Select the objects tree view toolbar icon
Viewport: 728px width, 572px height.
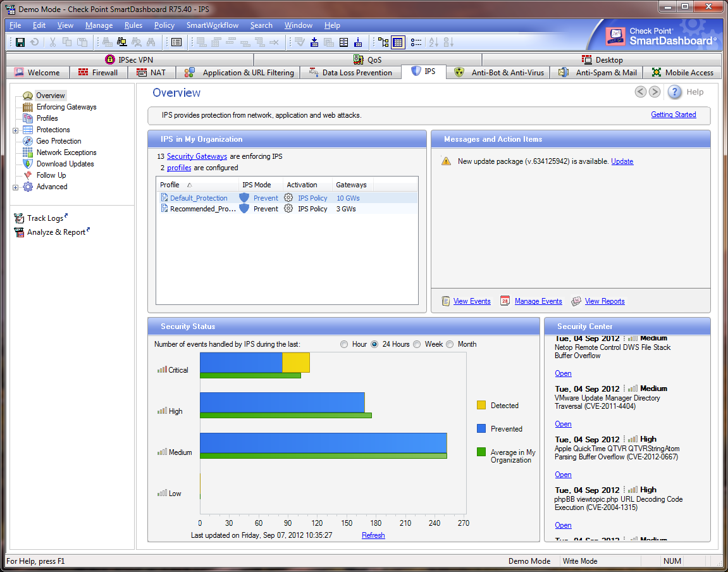click(383, 42)
